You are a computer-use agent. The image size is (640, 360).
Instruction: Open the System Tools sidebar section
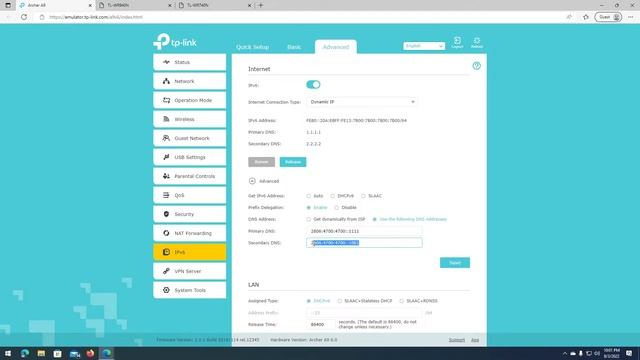[189, 290]
